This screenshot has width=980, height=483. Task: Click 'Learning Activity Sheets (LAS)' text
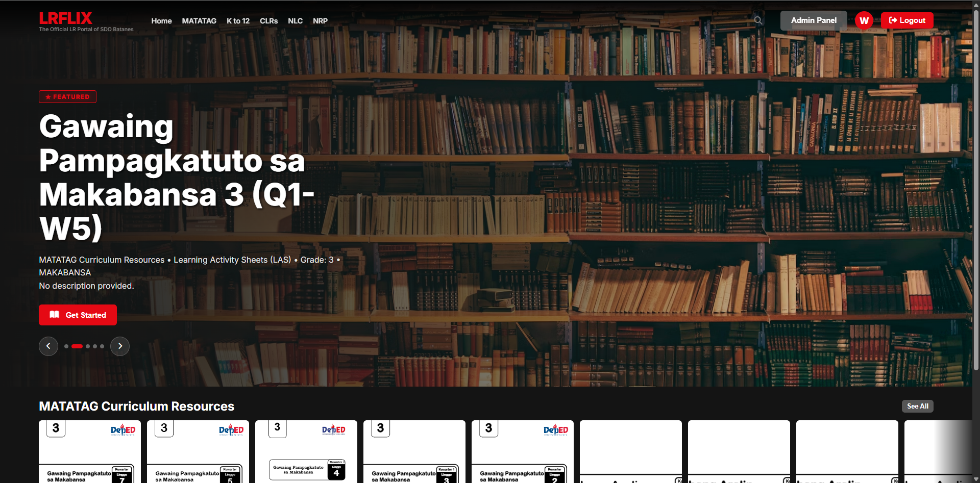click(232, 260)
